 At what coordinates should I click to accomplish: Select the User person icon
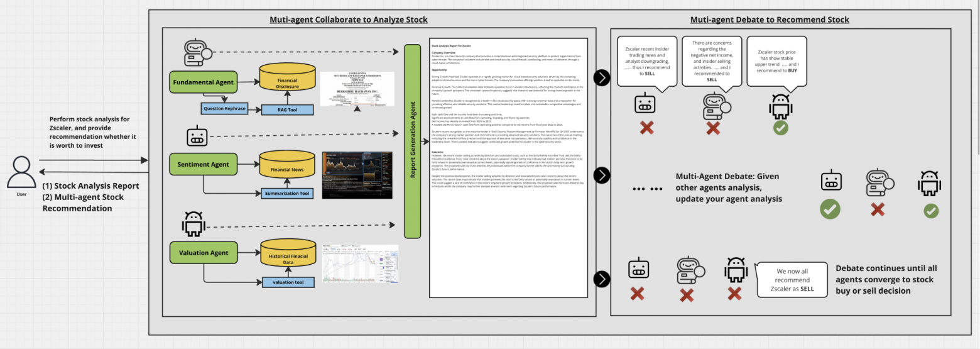coord(21,172)
